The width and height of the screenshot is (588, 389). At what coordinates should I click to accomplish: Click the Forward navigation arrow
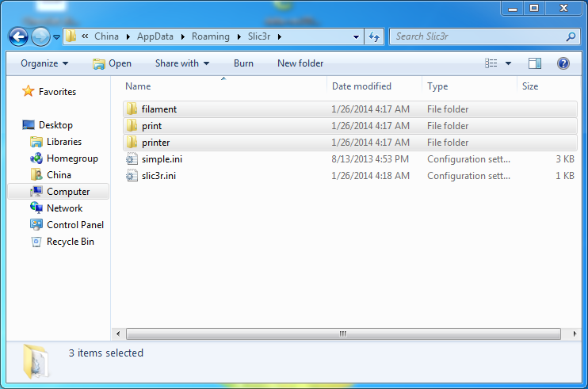tap(40, 36)
